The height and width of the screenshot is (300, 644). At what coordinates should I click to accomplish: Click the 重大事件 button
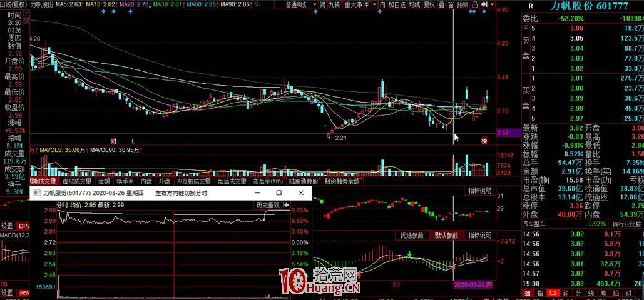[357, 4]
